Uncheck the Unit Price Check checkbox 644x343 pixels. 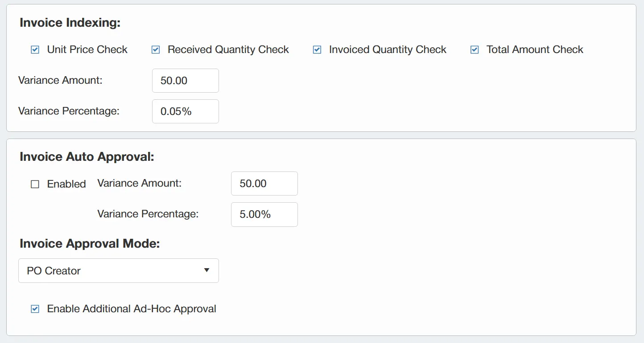[x=35, y=50]
